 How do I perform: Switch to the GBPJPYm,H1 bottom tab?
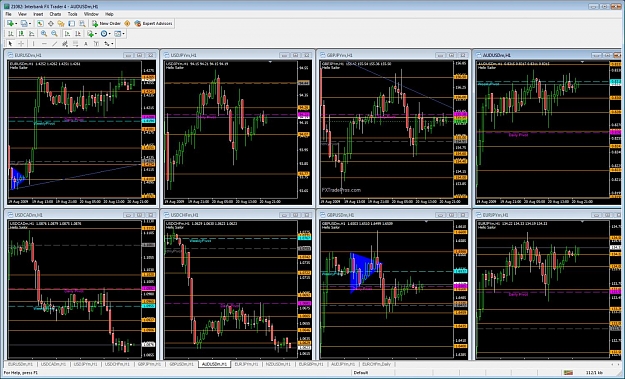pos(149,364)
